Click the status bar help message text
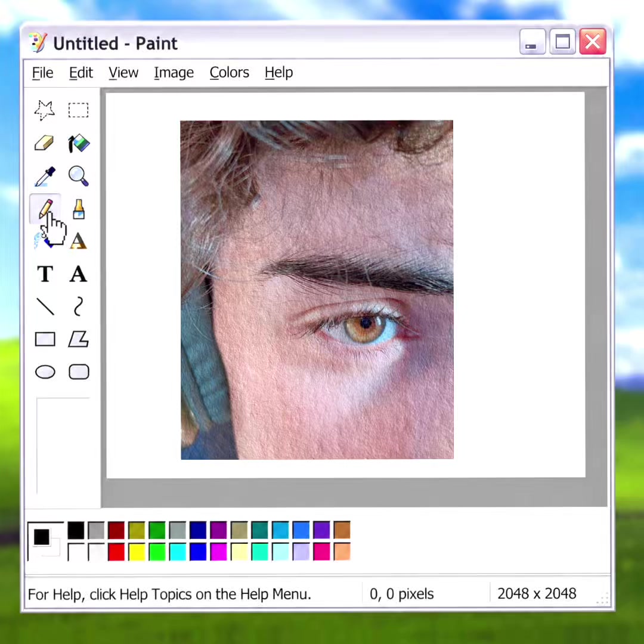 (x=169, y=595)
